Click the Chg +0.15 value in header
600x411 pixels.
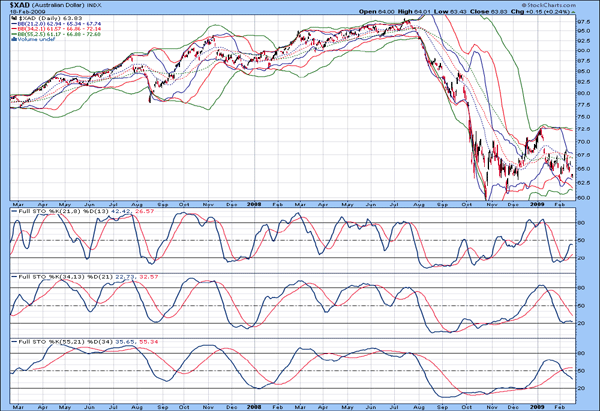[537, 12]
